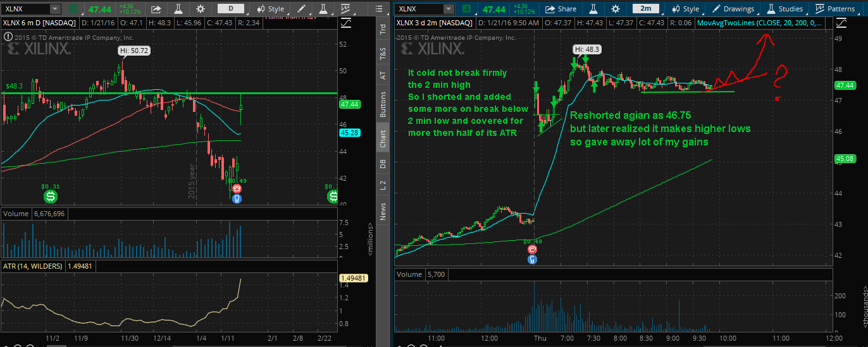Image resolution: width=868 pixels, height=347 pixels.
Task: Open the pencil drawings tool on left chart
Action: pos(300,9)
